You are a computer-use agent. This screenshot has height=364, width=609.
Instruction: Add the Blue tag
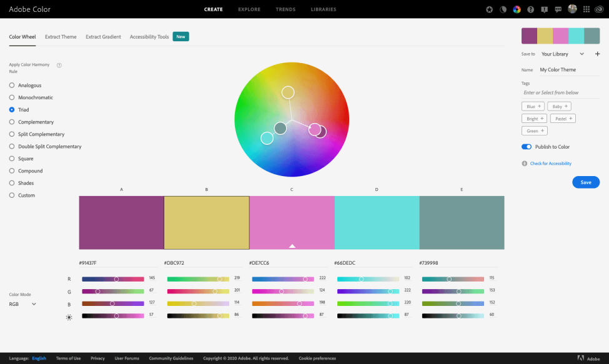click(x=533, y=106)
